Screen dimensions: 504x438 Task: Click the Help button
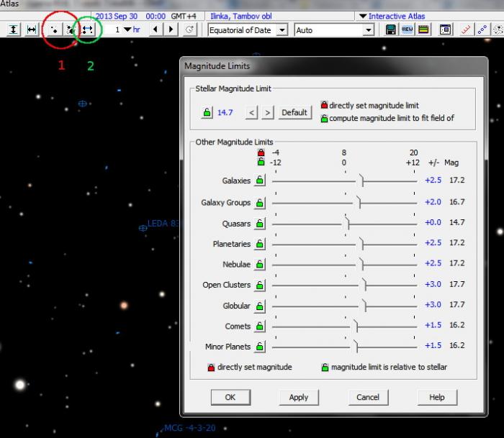437,397
